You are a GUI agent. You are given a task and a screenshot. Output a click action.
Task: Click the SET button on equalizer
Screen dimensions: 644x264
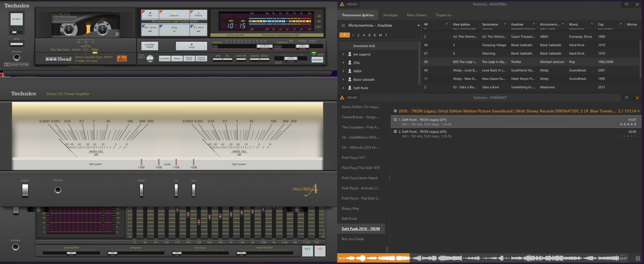[x=308, y=250]
